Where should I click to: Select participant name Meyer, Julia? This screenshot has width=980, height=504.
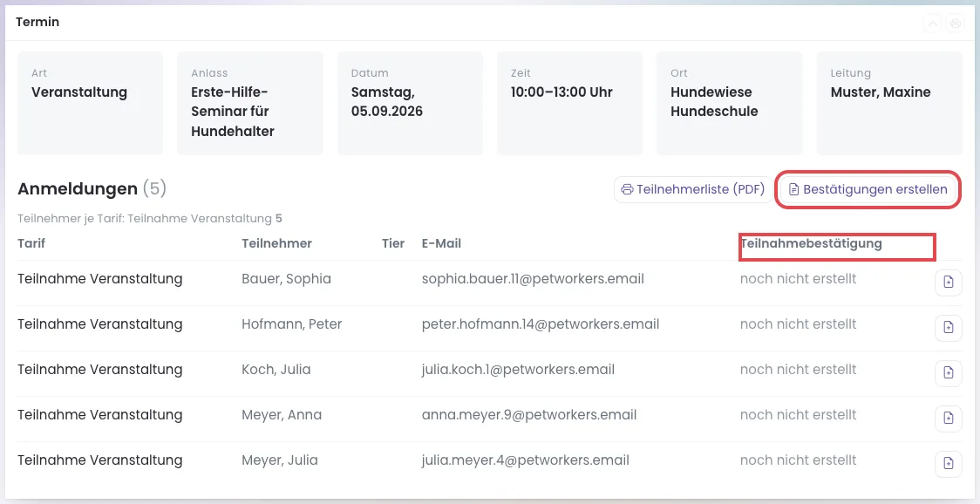(280, 460)
